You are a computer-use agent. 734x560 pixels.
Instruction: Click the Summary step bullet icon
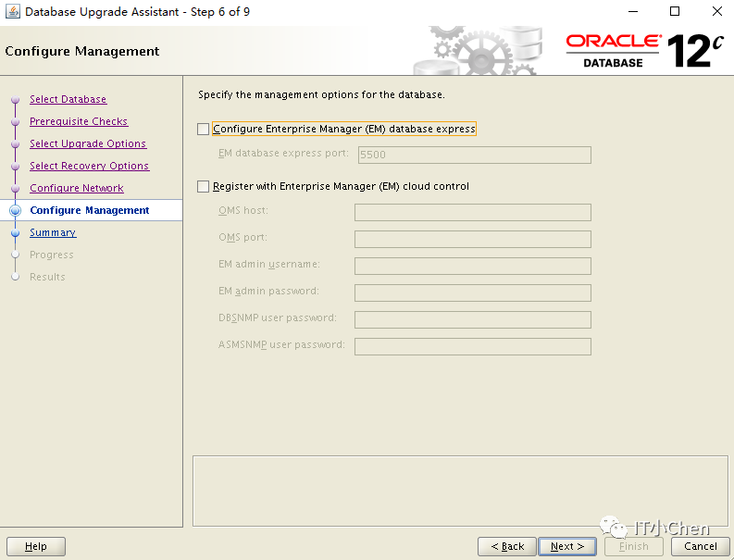pyautogui.click(x=16, y=232)
